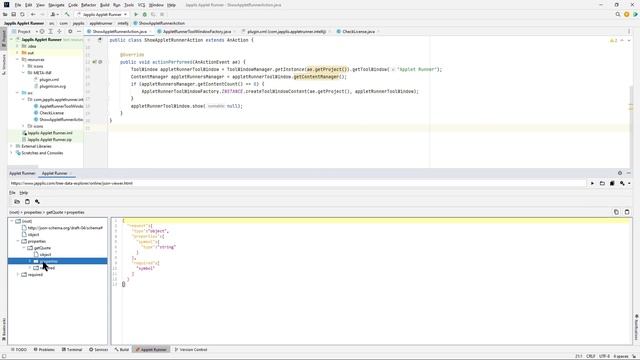
Task: Switch to the plugin.xml editor tab
Action: point(287,31)
